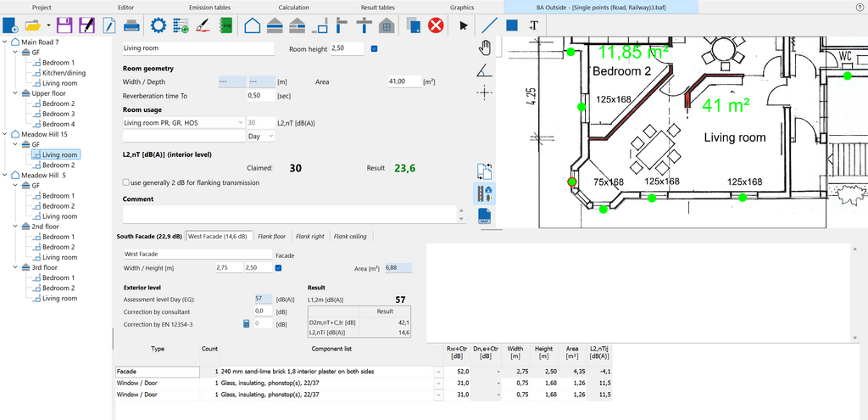Click the green Log book icon
The height and width of the screenshot is (420, 868).
226,25
